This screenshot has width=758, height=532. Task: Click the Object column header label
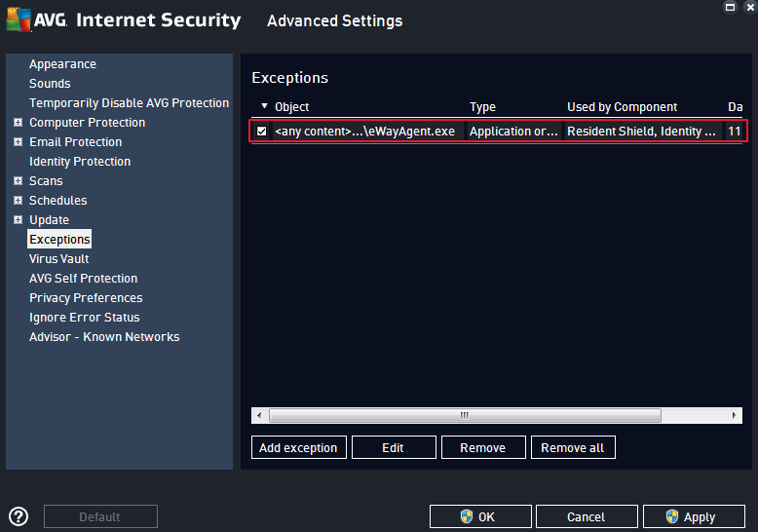(x=292, y=107)
